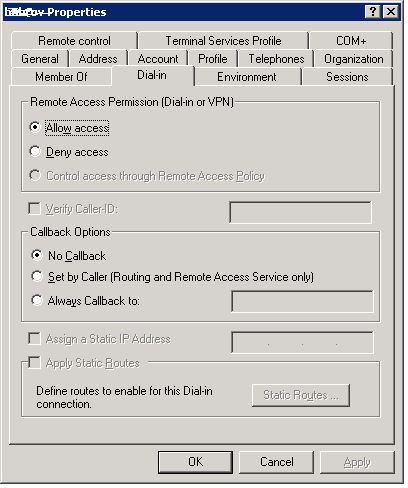Go to the Sessions tab

347,77
